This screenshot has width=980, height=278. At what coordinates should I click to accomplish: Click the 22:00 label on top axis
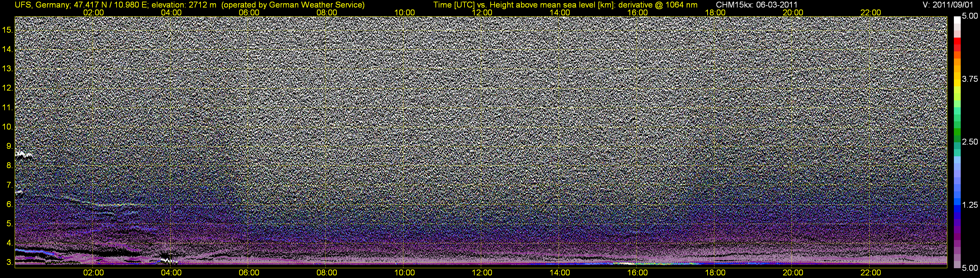point(871,12)
